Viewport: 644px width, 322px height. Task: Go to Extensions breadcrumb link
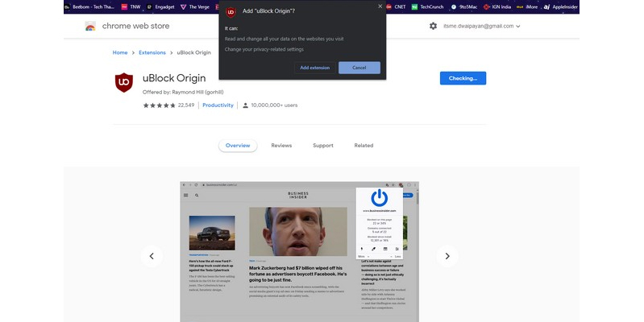(x=152, y=52)
